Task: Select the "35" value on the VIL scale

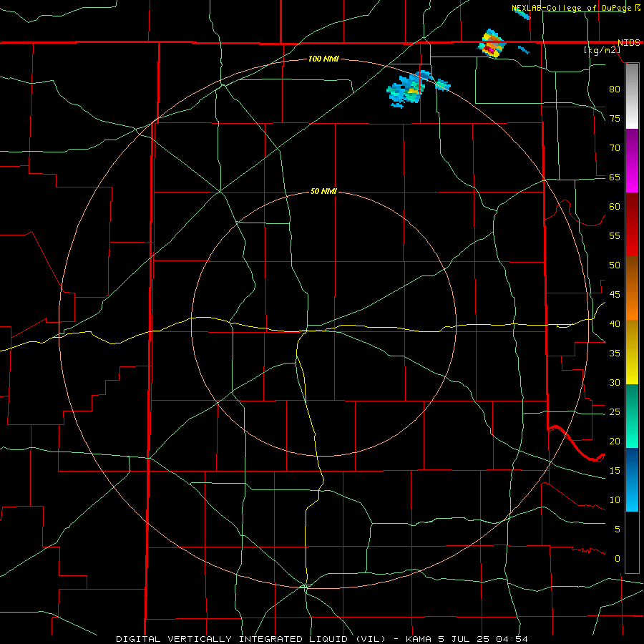Action: pos(615,353)
